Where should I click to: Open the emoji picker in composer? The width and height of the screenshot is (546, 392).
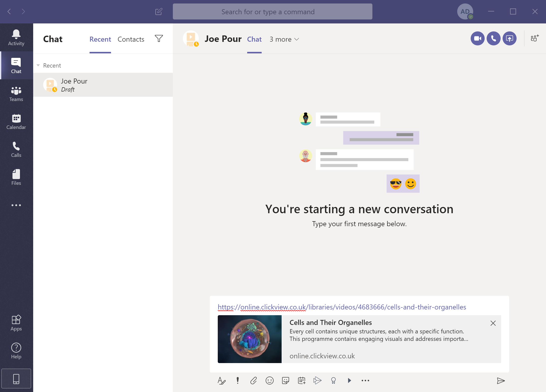[270, 381]
